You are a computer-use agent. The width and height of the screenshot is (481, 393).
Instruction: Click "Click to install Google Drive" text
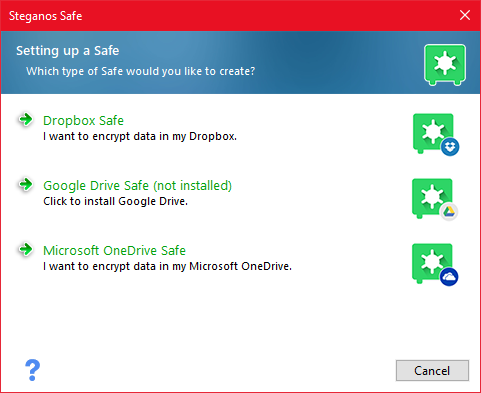coord(115,201)
